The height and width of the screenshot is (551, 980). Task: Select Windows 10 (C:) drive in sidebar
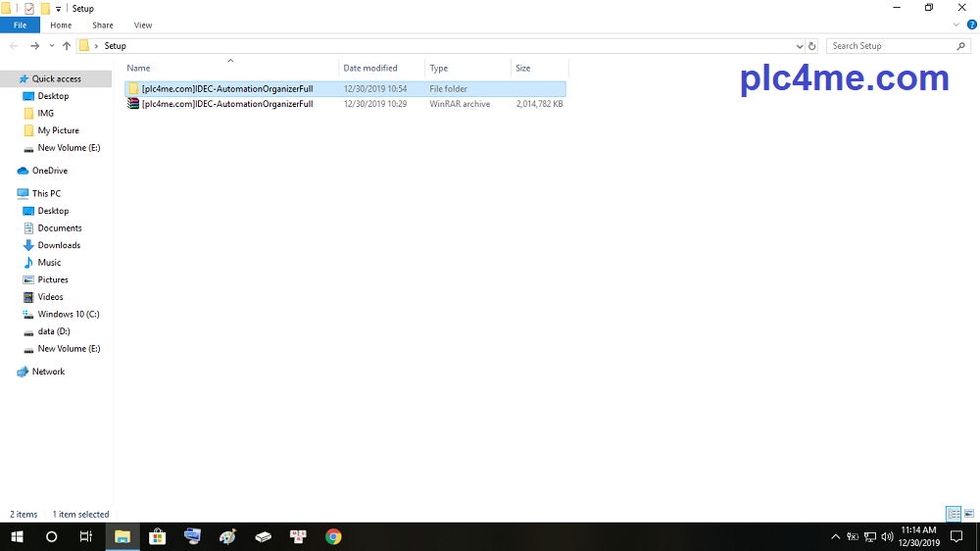(x=69, y=315)
